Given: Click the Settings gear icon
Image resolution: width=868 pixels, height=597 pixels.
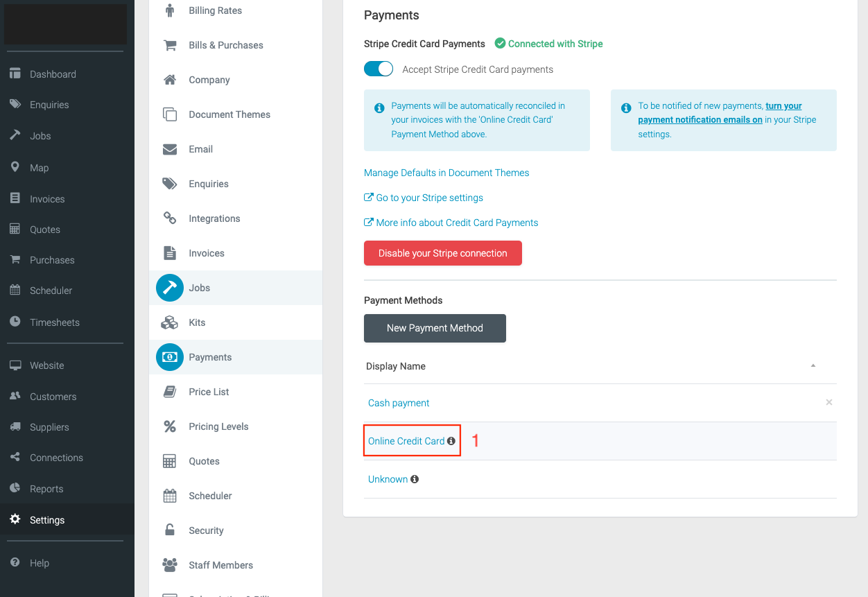Looking at the screenshot, I should [15, 519].
